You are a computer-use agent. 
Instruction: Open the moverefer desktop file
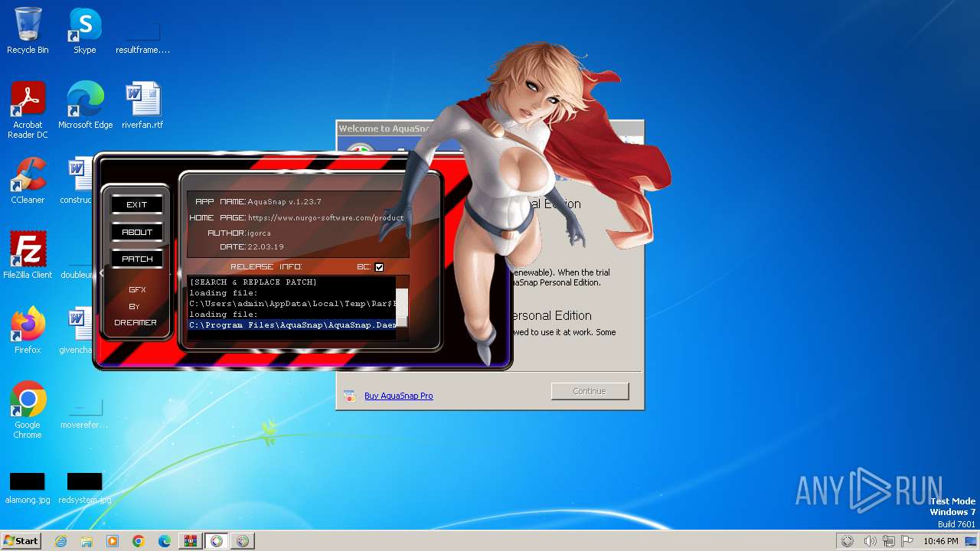pyautogui.click(x=84, y=413)
